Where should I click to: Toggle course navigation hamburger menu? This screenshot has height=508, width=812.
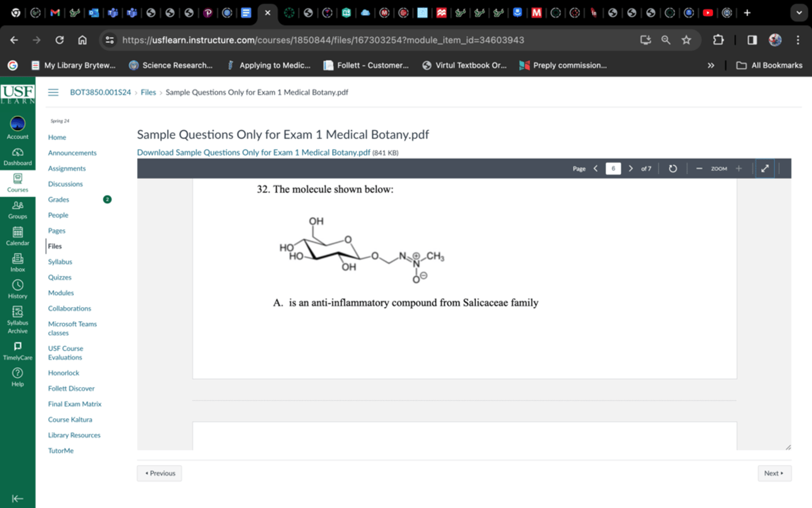[53, 93]
